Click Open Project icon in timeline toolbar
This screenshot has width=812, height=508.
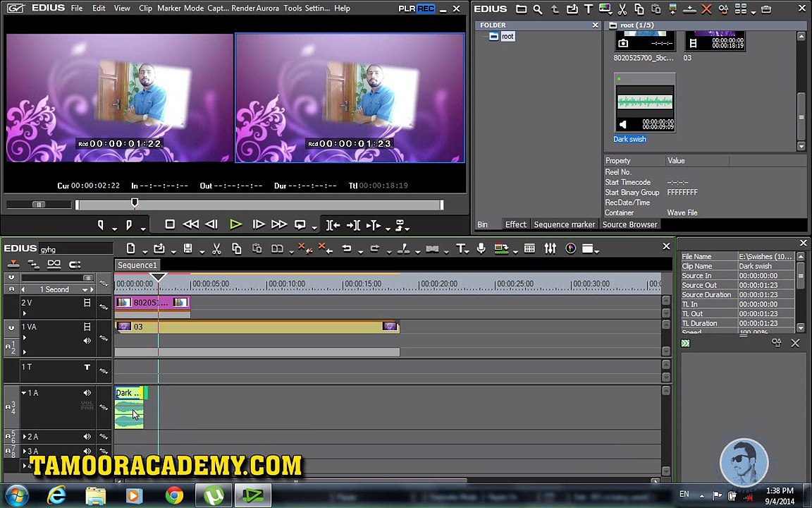coord(159,249)
